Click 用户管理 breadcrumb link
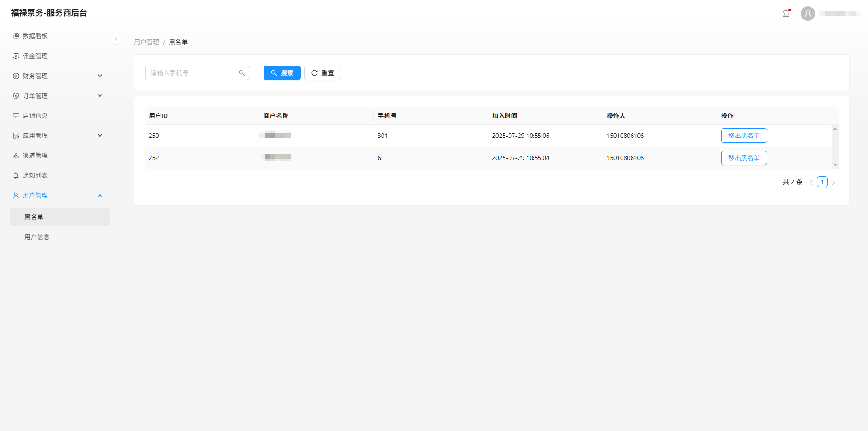This screenshot has height=431, width=868. [146, 42]
